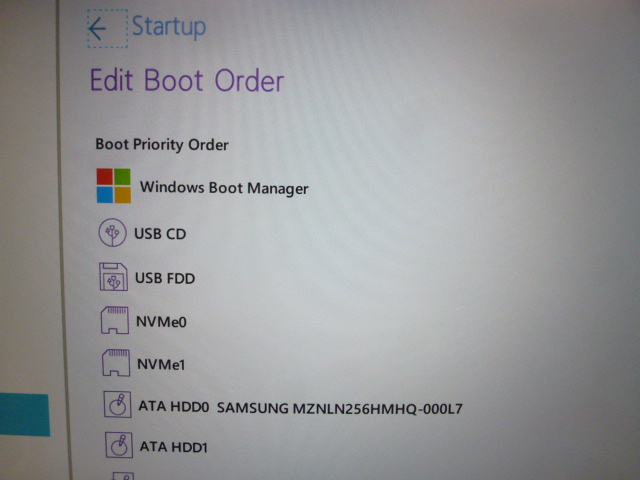Select the ATA HDD0 disk icon
Screen dimensions: 640x480
click(119, 406)
